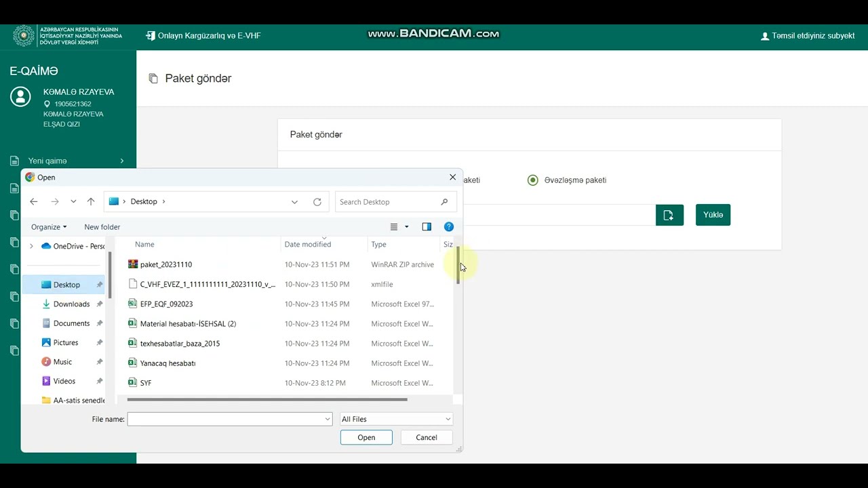Click the Cancel button
Screen dimensions: 868x488
point(427,437)
